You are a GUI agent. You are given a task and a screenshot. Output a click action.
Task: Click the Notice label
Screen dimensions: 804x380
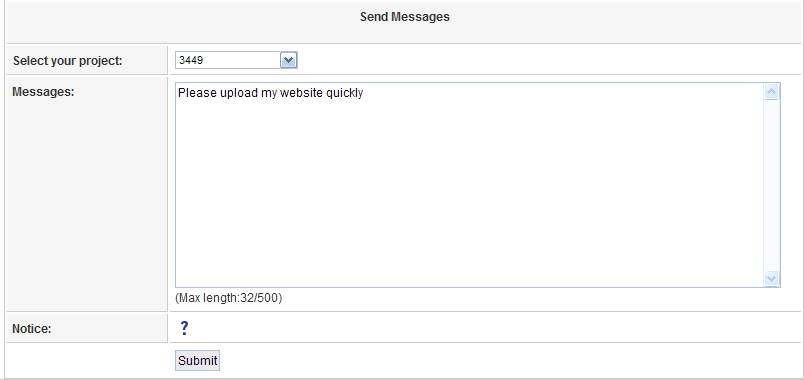click(32, 329)
